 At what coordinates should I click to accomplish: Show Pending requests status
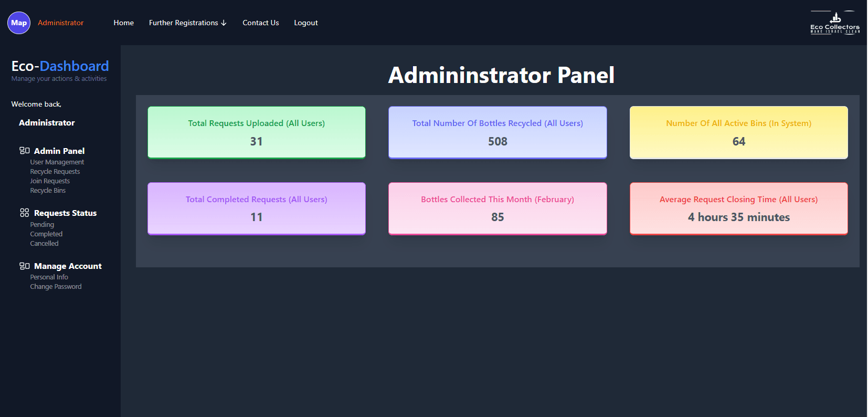pos(42,225)
